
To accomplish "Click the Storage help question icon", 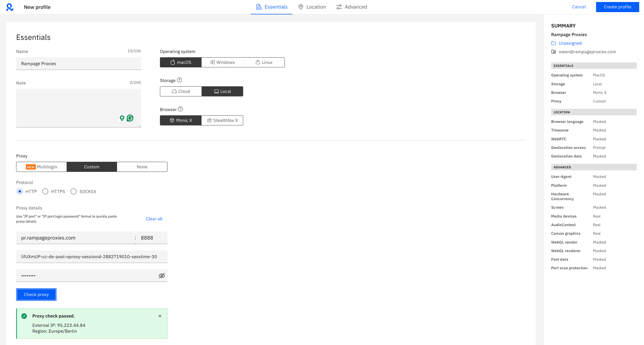I will pyautogui.click(x=179, y=80).
